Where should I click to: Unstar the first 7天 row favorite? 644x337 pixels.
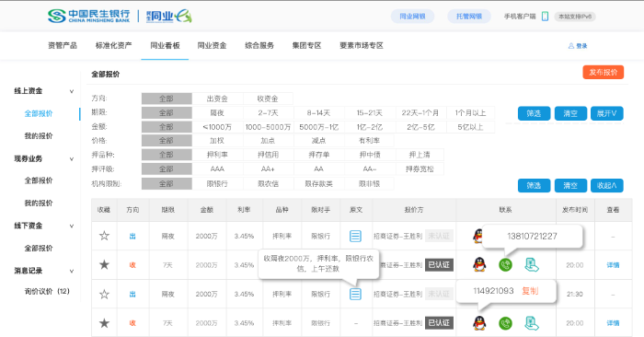104,264
